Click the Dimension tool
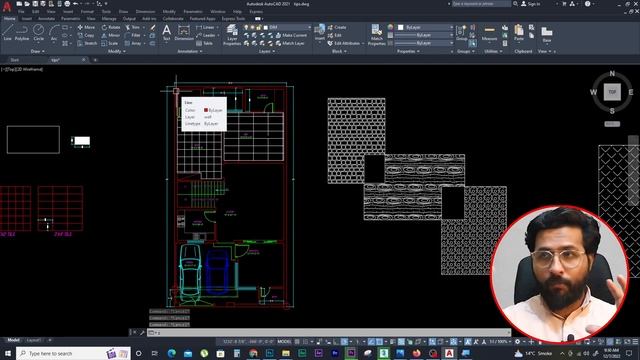 [x=184, y=32]
